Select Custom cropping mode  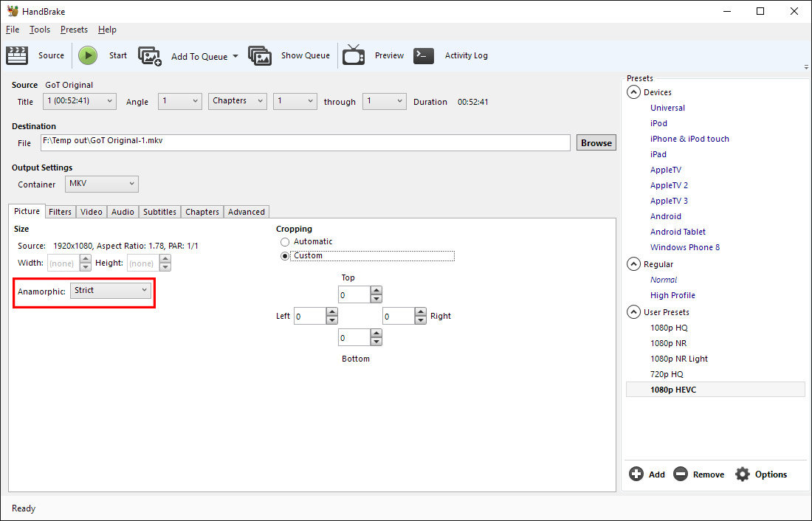(285, 255)
